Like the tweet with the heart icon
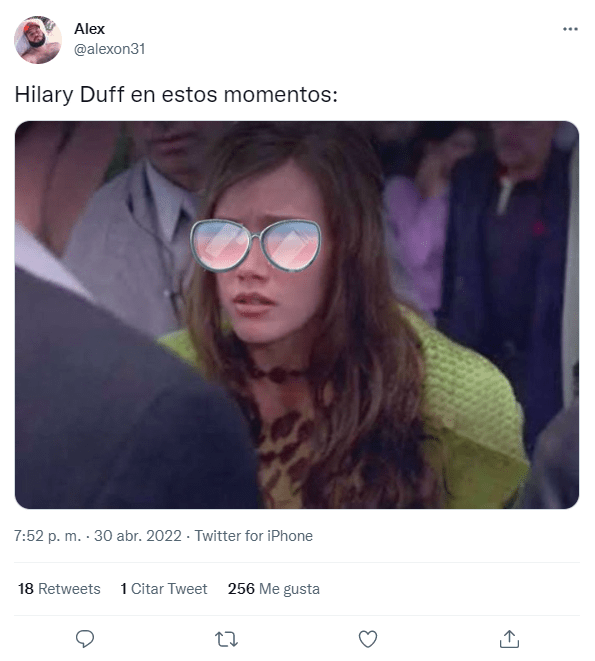Screen dimensions: 595x661 [368, 639]
